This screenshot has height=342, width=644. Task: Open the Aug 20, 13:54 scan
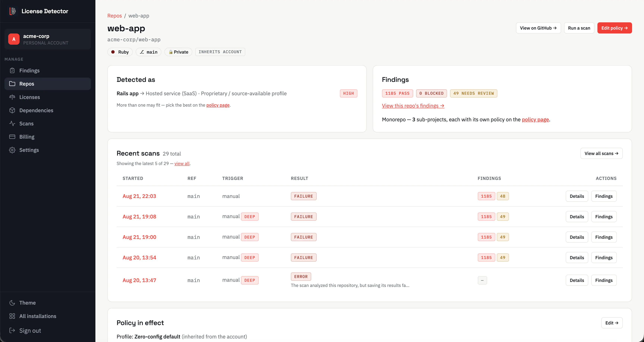[139, 257]
